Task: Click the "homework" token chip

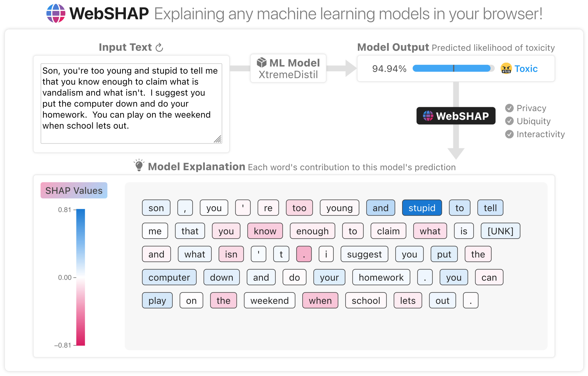Action: click(381, 277)
